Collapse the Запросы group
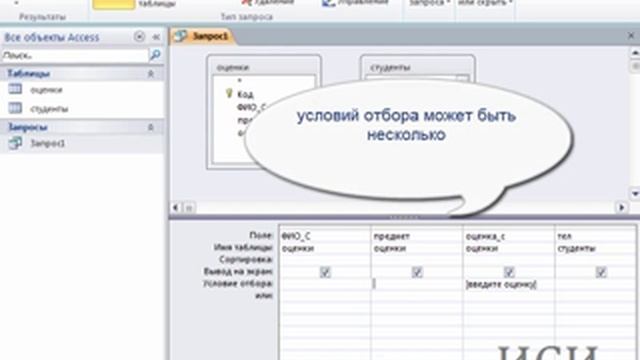 (x=151, y=127)
